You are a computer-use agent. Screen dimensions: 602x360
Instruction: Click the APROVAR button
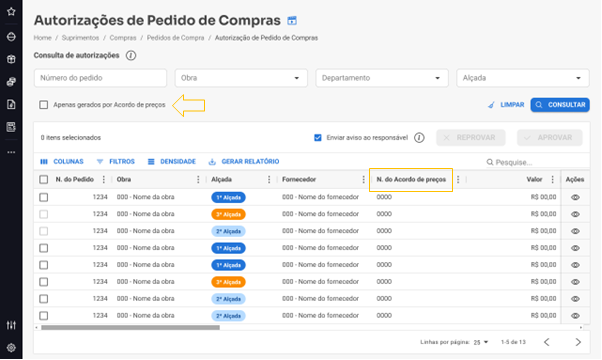click(x=550, y=138)
